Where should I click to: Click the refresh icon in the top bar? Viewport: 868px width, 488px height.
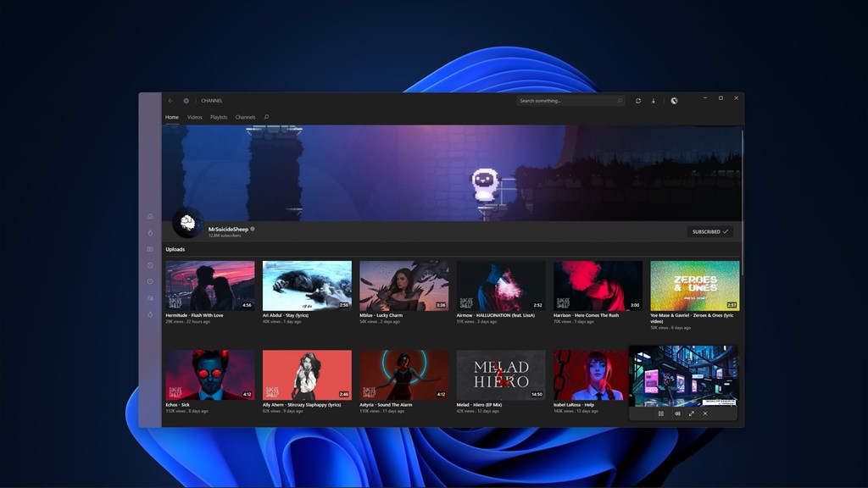pyautogui.click(x=638, y=101)
